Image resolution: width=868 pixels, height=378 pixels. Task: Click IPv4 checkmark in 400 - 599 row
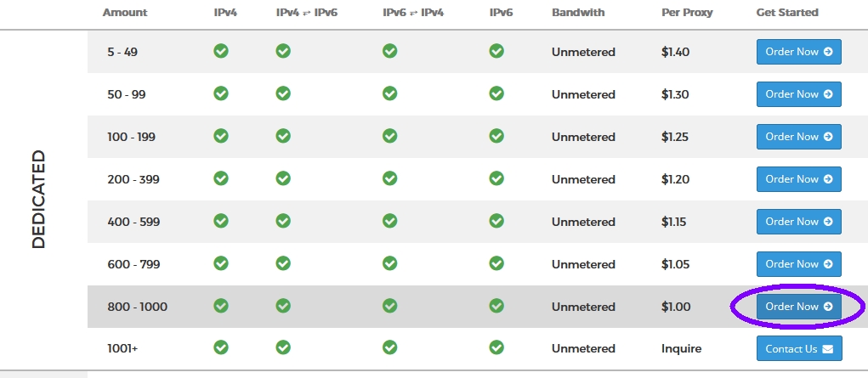click(221, 221)
